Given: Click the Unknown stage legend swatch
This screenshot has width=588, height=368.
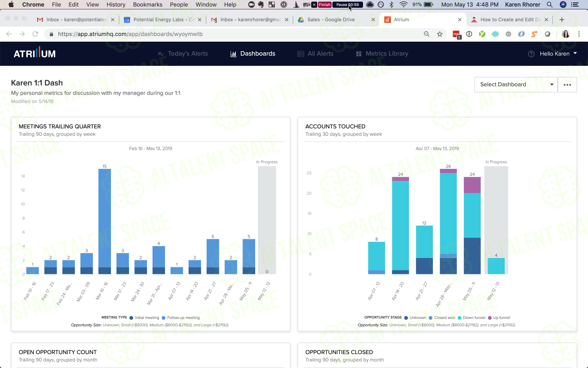Looking at the screenshot, I should pos(406,318).
